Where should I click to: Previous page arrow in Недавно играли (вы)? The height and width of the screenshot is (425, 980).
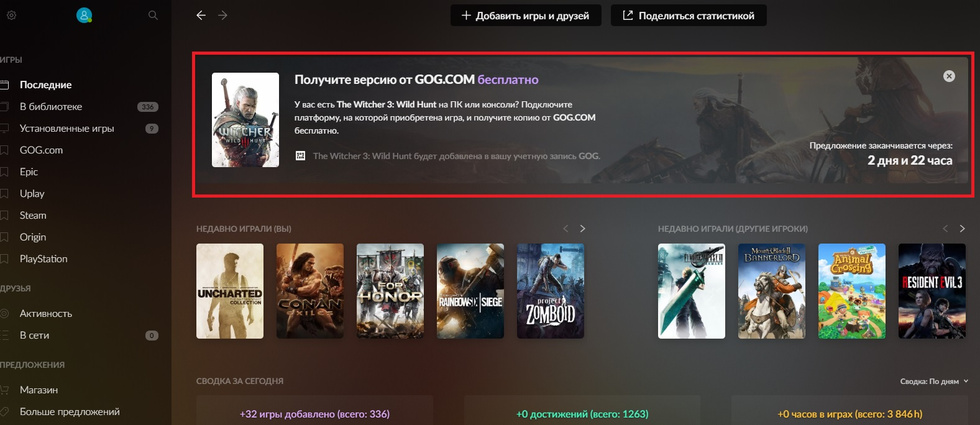point(566,229)
